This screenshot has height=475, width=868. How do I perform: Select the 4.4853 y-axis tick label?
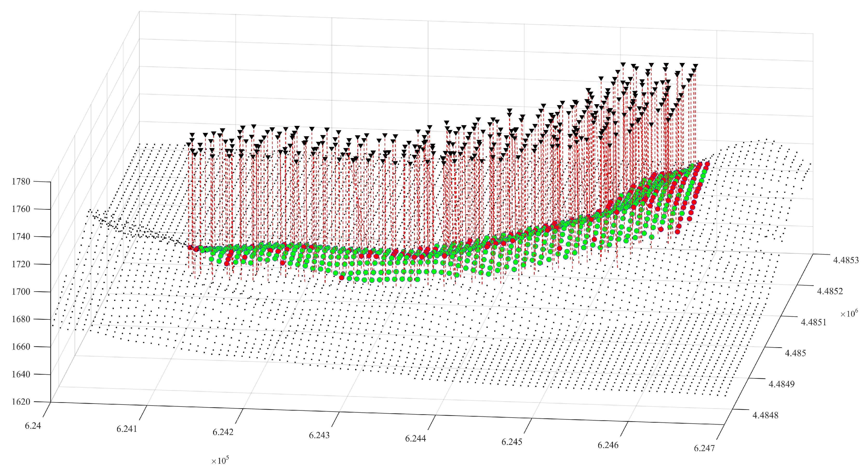(x=846, y=260)
